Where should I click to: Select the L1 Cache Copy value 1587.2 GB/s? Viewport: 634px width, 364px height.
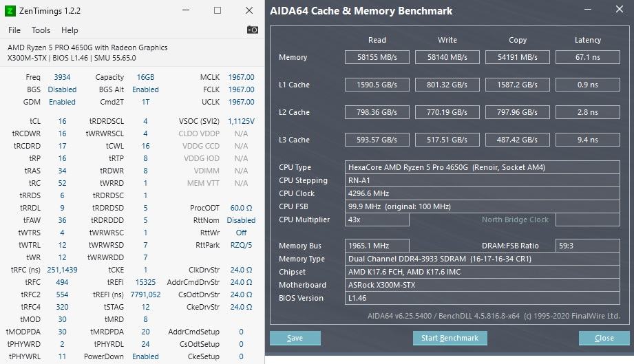click(x=518, y=85)
